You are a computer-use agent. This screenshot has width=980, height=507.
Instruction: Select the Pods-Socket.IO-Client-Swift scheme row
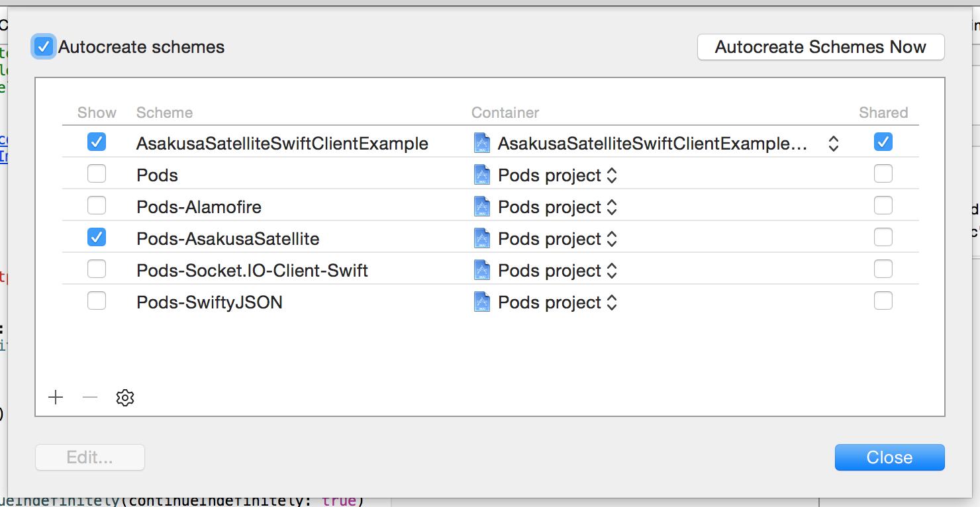(252, 271)
